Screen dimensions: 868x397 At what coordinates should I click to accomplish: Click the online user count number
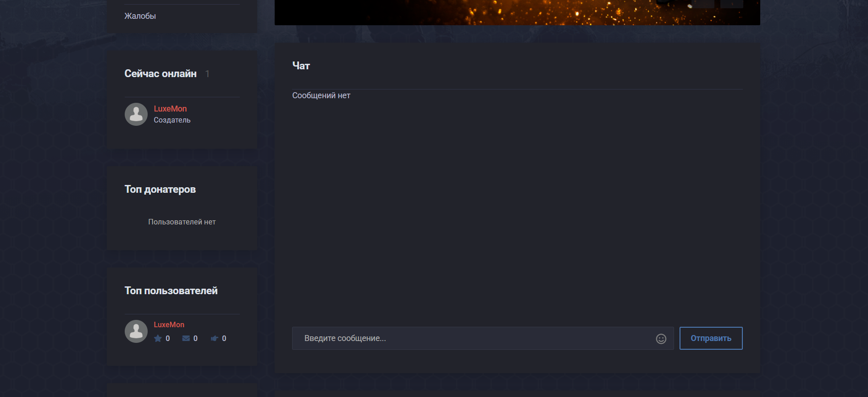click(207, 74)
